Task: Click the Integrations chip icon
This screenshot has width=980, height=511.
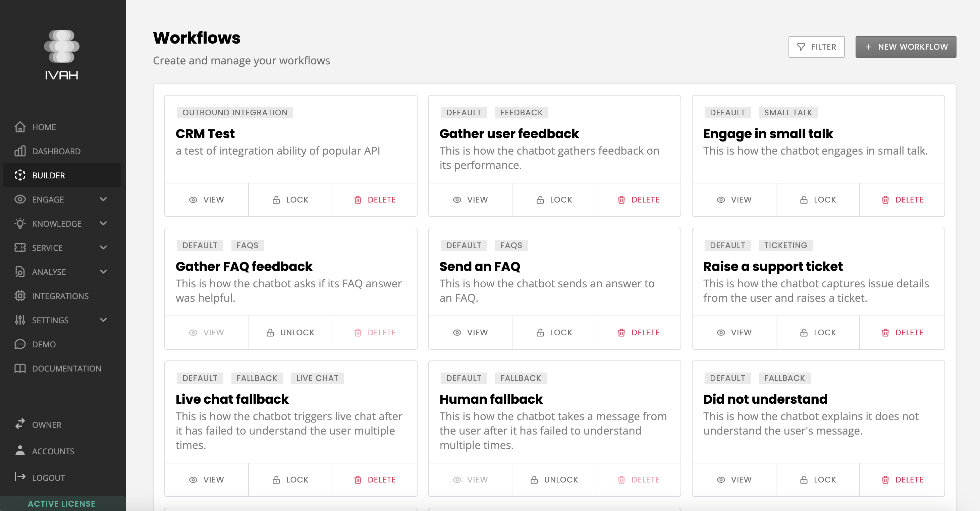Action: 20,296
